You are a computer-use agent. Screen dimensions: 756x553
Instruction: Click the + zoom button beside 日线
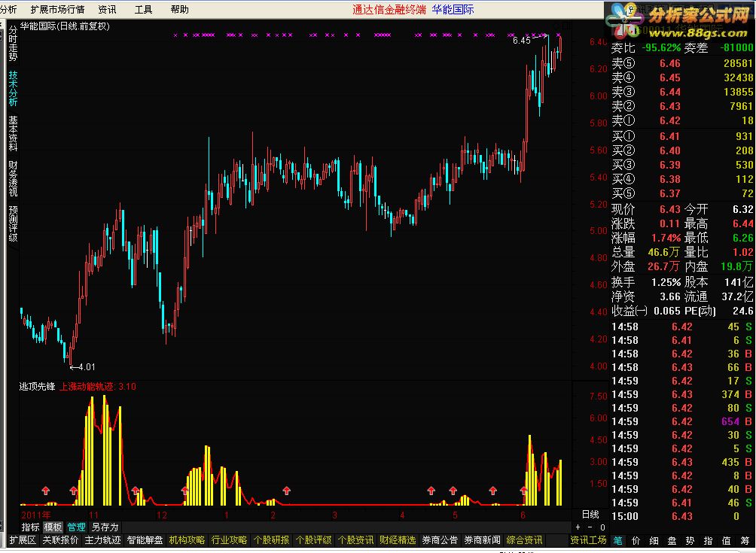578,527
